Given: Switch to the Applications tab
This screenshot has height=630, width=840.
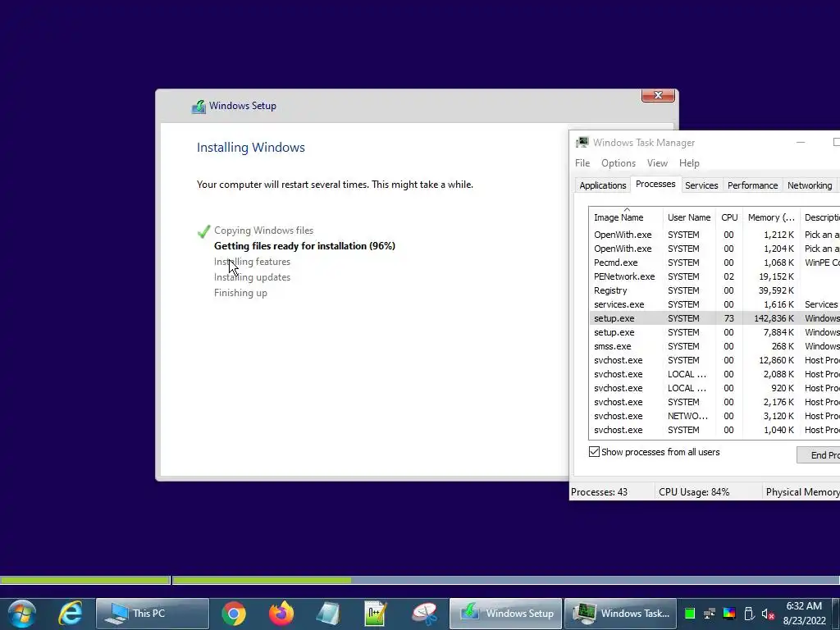Looking at the screenshot, I should point(603,185).
